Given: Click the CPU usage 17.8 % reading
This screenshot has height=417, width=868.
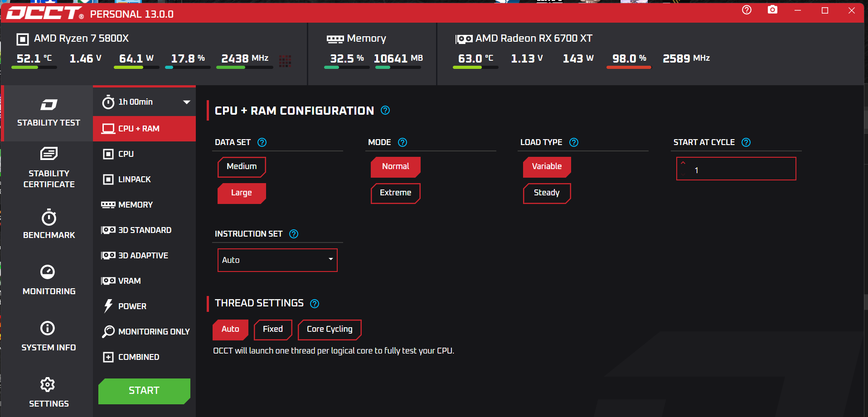Looking at the screenshot, I should point(188,58).
